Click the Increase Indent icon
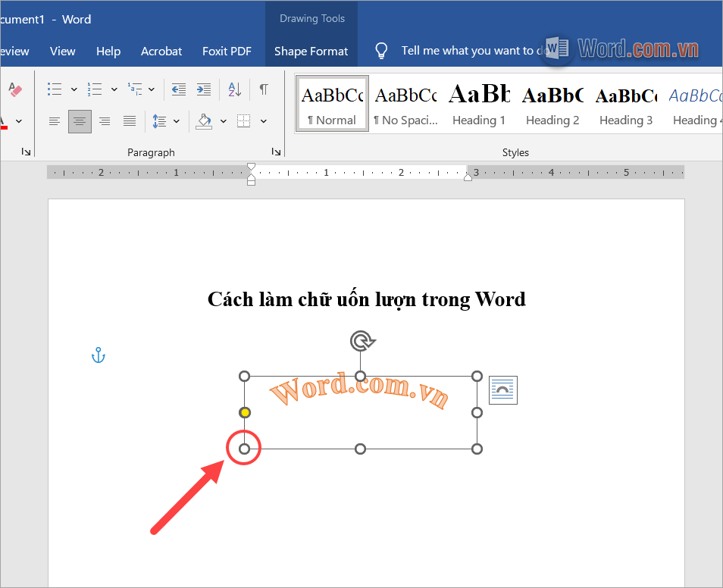 click(x=203, y=89)
